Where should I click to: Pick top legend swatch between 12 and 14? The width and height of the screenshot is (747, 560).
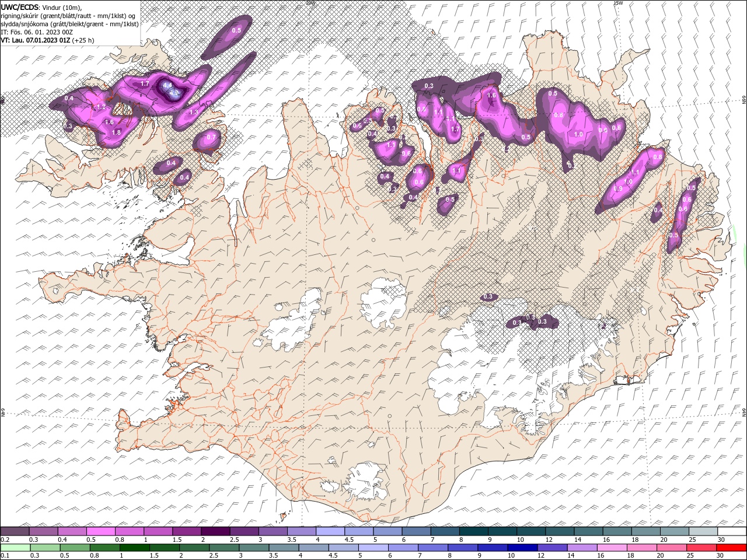point(560,531)
